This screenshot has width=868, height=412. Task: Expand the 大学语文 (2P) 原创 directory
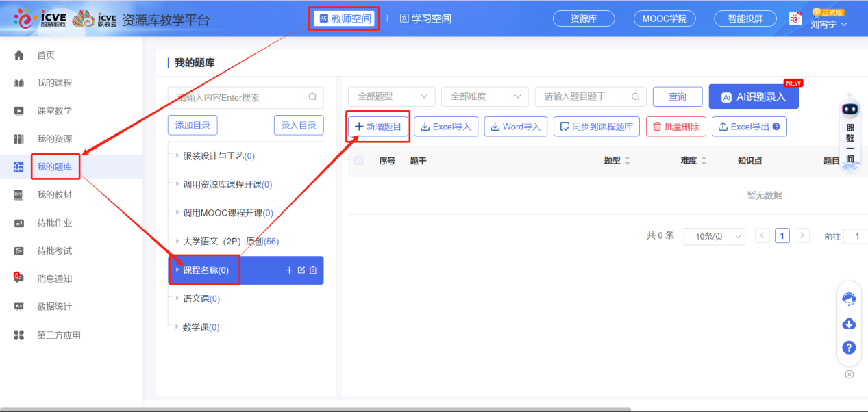coord(177,242)
